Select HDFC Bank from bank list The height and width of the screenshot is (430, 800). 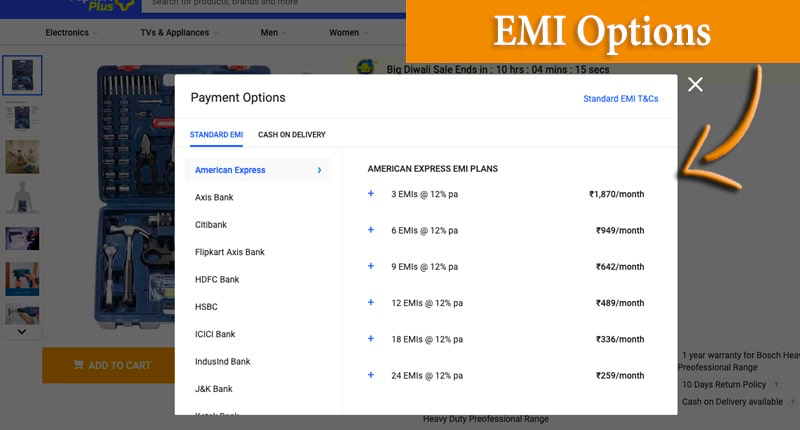217,280
